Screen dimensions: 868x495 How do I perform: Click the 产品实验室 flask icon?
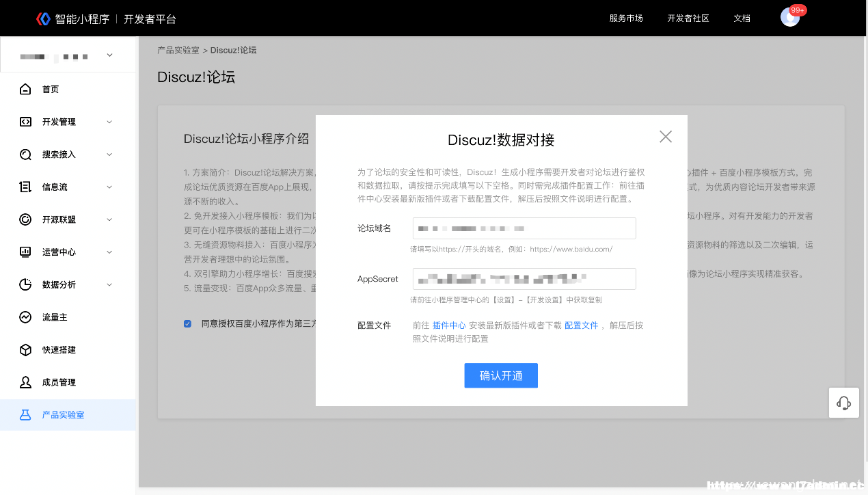coord(25,415)
